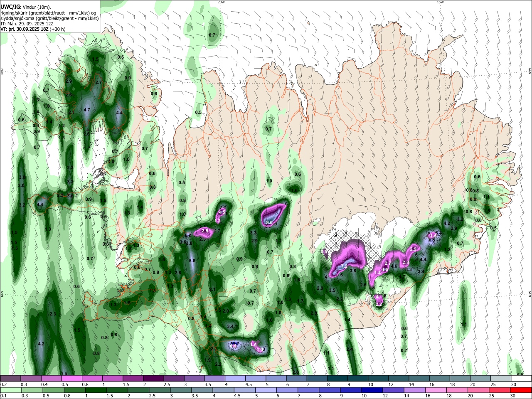Viewport: 532px width, 399px height.
Task: Click the 'rigning/skúrir (grænt/blátt/rautt' legend description line
Action: (48, 13)
